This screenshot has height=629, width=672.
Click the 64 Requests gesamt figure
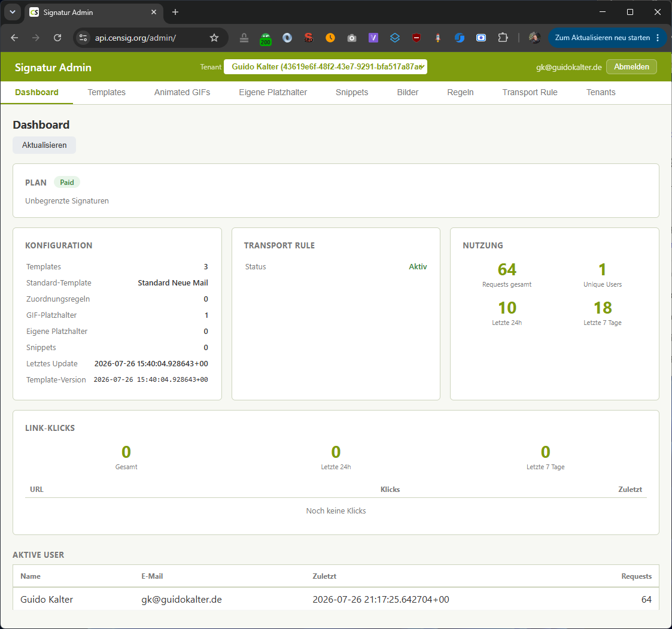507,269
